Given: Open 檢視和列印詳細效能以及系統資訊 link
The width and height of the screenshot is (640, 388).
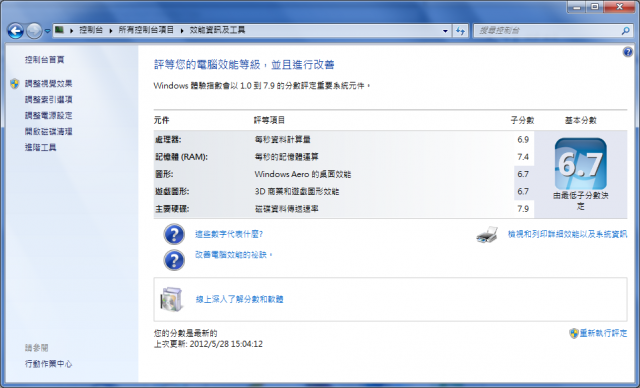Looking at the screenshot, I should pyautogui.click(x=567, y=234).
